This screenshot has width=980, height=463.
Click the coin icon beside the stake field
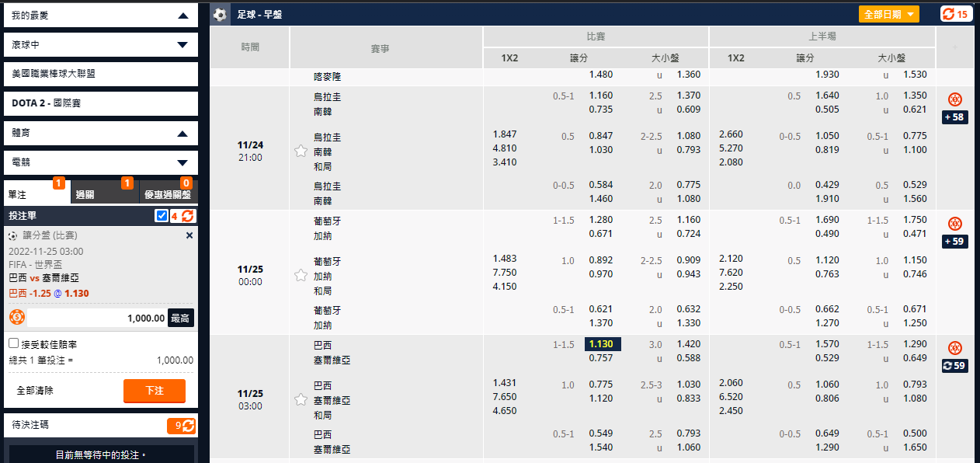17,316
